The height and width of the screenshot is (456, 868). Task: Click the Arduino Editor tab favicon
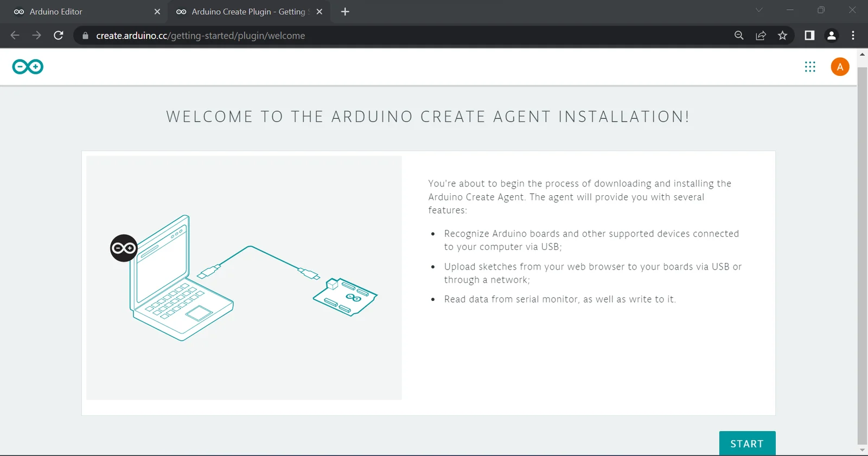[19, 11]
